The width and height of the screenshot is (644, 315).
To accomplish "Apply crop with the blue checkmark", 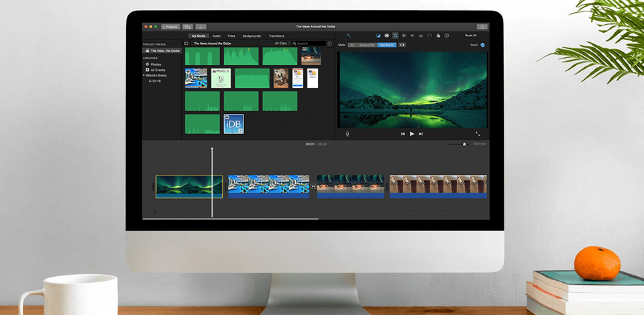I will (482, 45).
